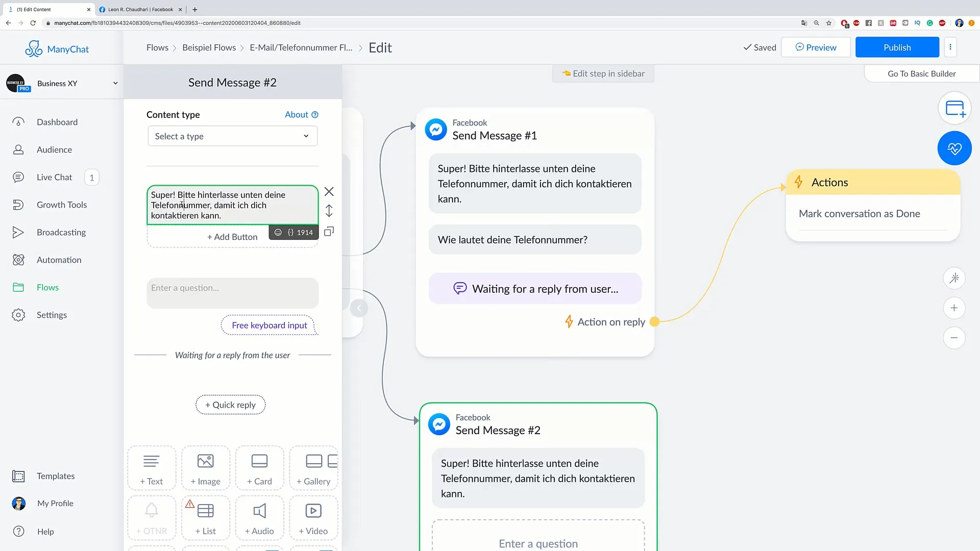Open the emoji picker in text block

278,232
